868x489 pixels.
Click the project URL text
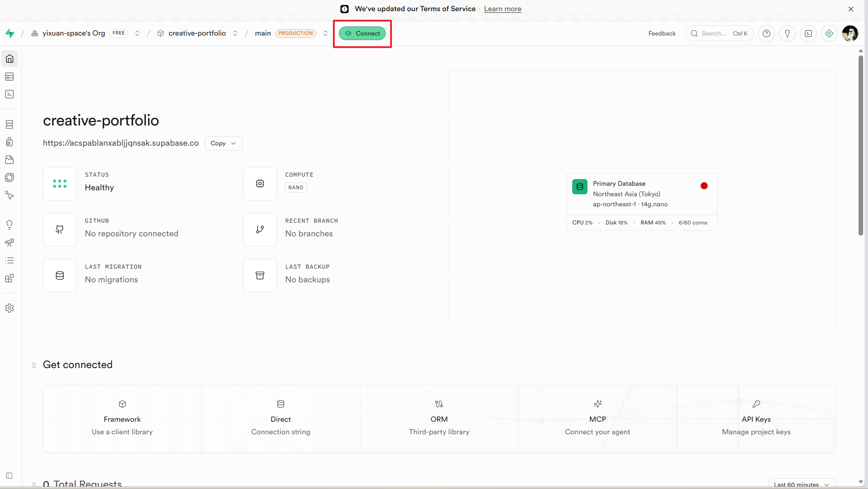tap(121, 143)
